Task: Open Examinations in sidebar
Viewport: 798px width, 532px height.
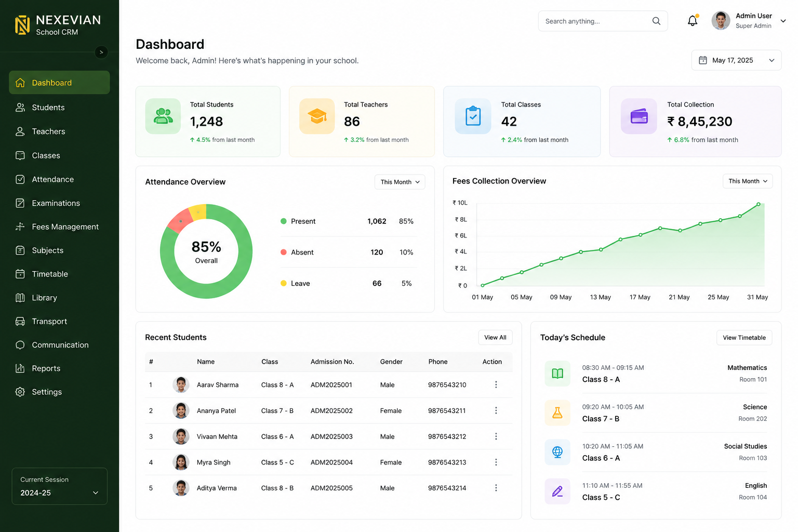Action: [x=59, y=203]
